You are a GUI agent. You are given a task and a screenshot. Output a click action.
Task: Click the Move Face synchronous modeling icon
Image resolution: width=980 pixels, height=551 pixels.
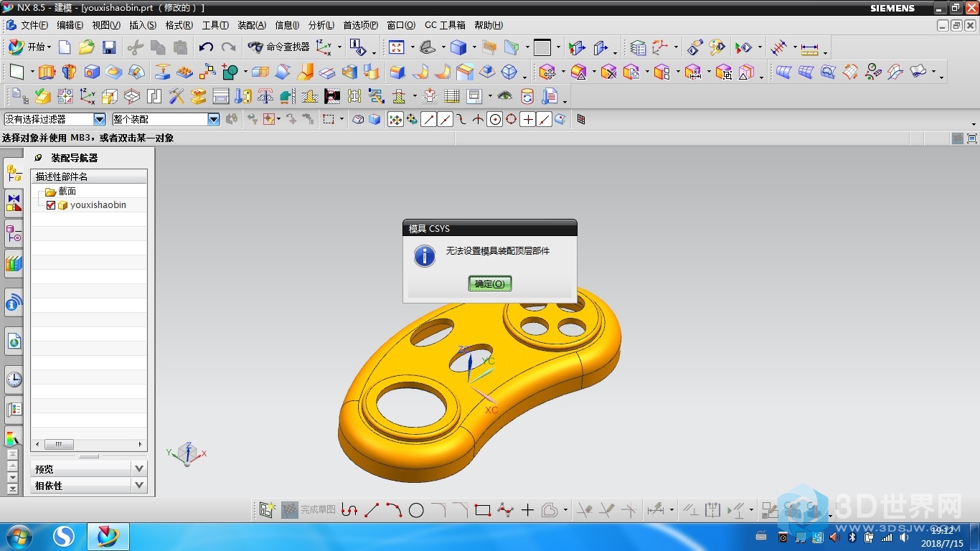[x=549, y=72]
